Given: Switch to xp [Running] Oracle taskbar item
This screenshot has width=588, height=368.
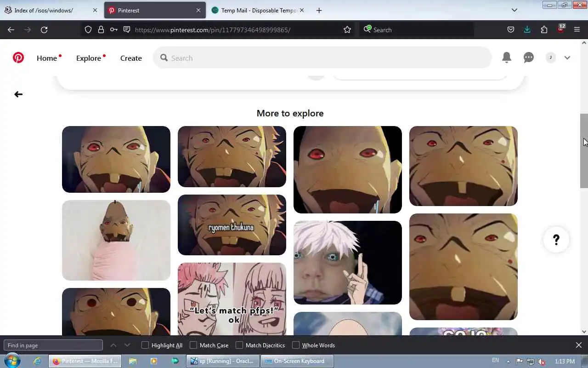Looking at the screenshot, I should click(223, 361).
